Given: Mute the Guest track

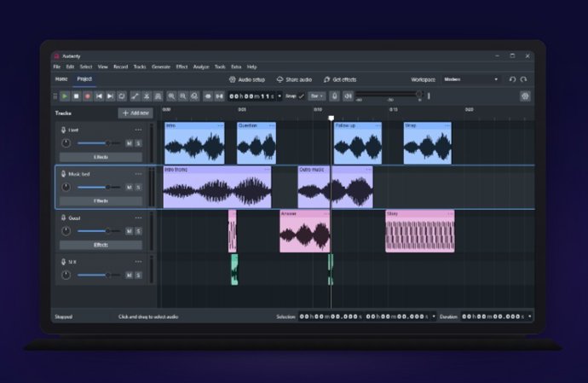Looking at the screenshot, I should click(x=129, y=231).
